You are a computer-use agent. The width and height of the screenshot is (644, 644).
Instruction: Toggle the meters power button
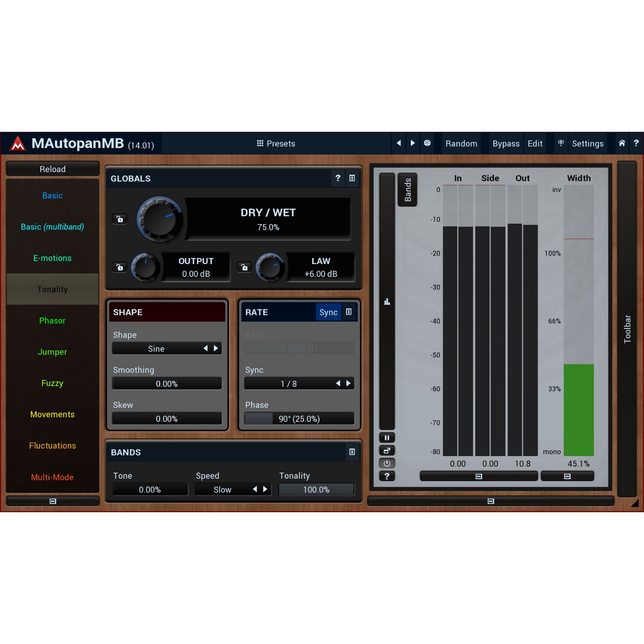387,463
